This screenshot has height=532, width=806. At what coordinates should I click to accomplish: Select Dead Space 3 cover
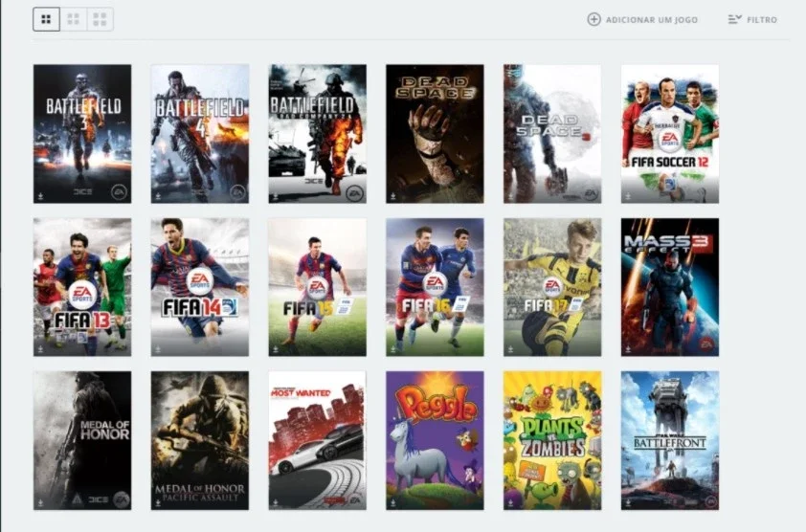[x=552, y=134]
